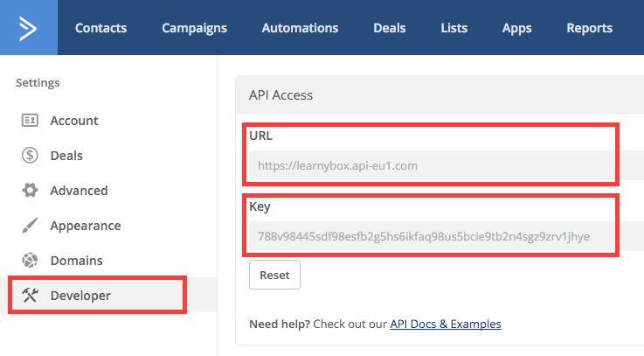Select Account label in Settings sidebar
Viewport: 644px width, 356px height.
74,121
